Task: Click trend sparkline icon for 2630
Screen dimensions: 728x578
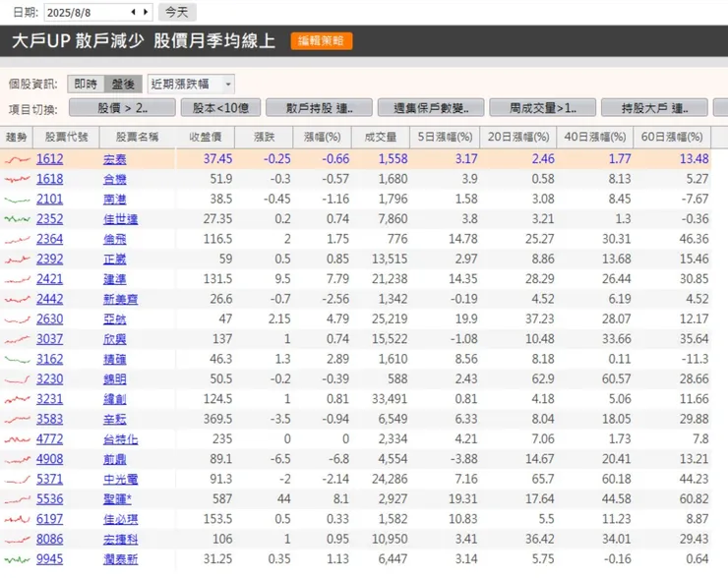Action: coord(17,319)
